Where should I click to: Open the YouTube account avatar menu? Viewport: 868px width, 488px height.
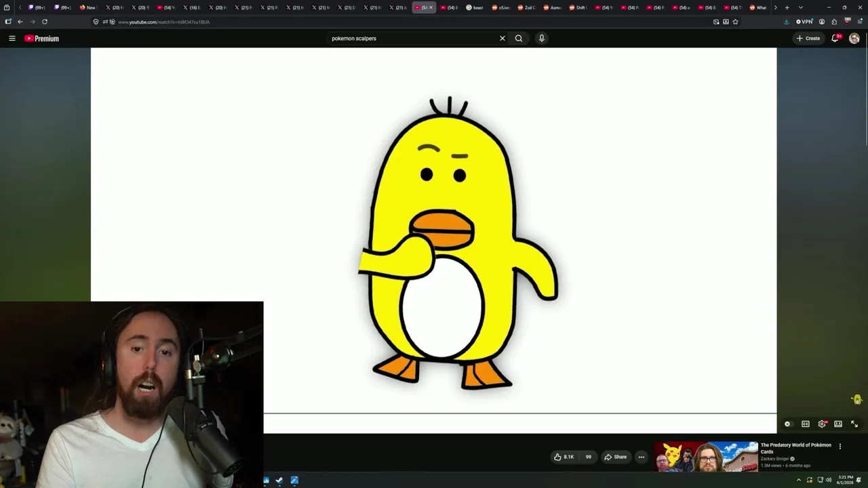point(854,39)
